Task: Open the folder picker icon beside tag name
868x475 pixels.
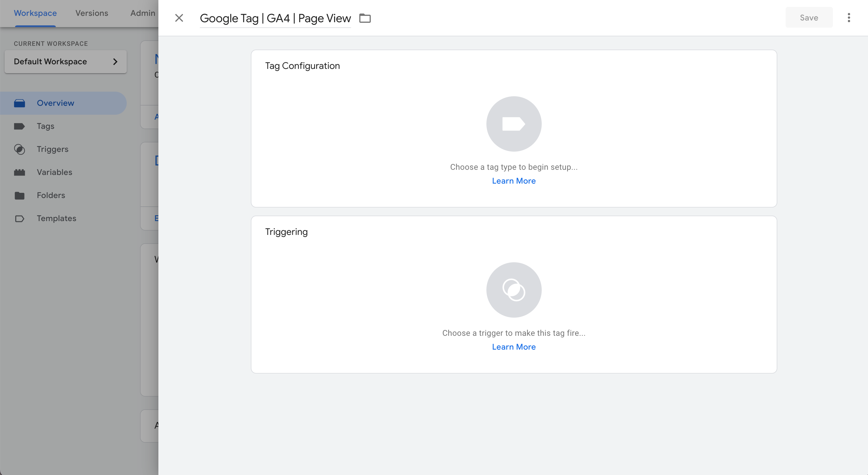Action: tap(365, 18)
